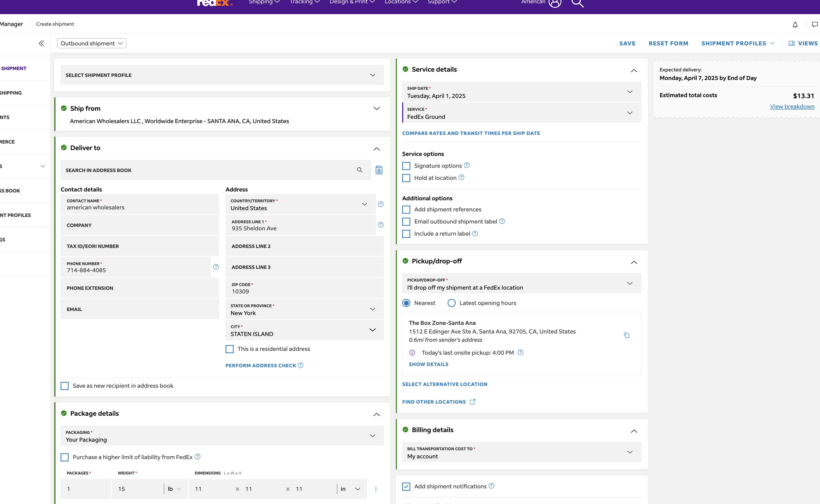Show help for Perform Address Check
Viewport: 820px width, 504px height.
tap(300, 365)
